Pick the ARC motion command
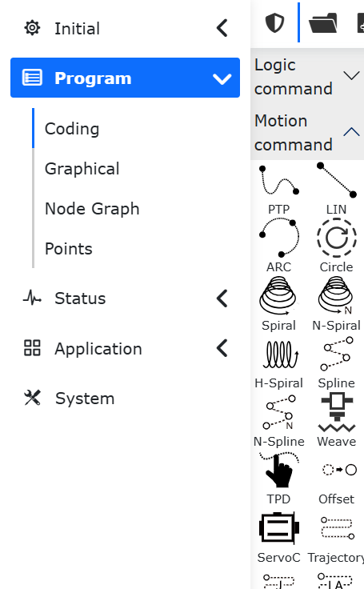Image resolution: width=364 pixels, height=589 pixels. [x=278, y=238]
